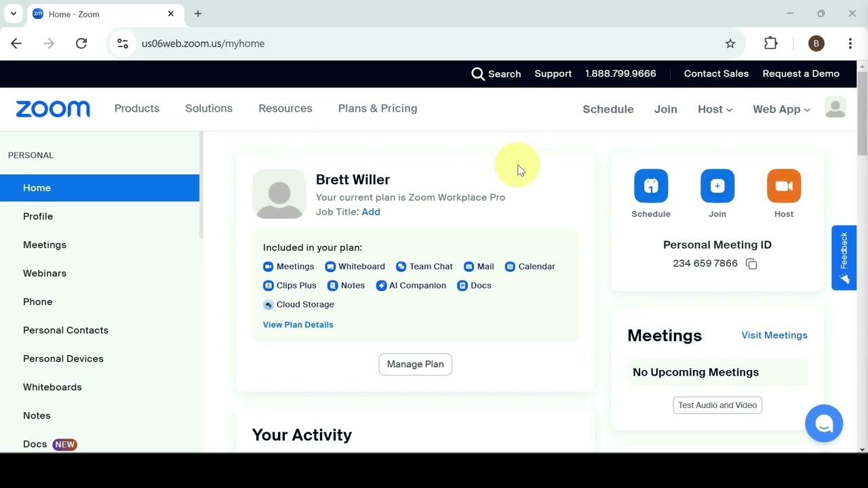
Task: Click the address bar URL field
Action: tap(427, 43)
